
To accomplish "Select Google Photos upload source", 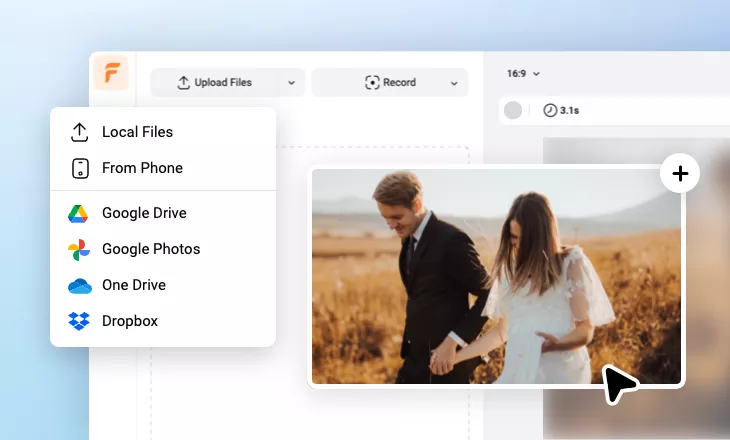I will point(163,249).
